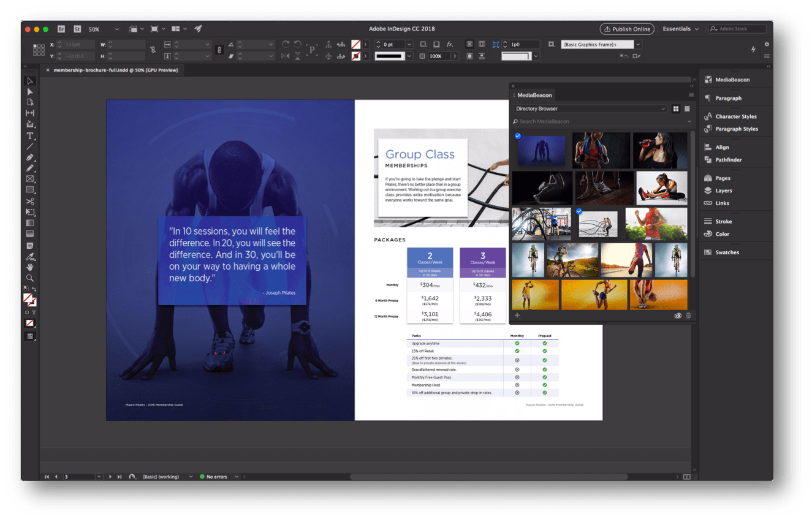Open the Arrange Documents dropdown
The image size is (812, 519).
coord(180,29)
